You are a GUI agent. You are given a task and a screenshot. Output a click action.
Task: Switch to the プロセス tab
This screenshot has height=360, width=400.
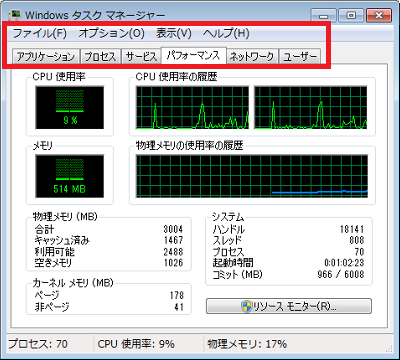pos(100,57)
